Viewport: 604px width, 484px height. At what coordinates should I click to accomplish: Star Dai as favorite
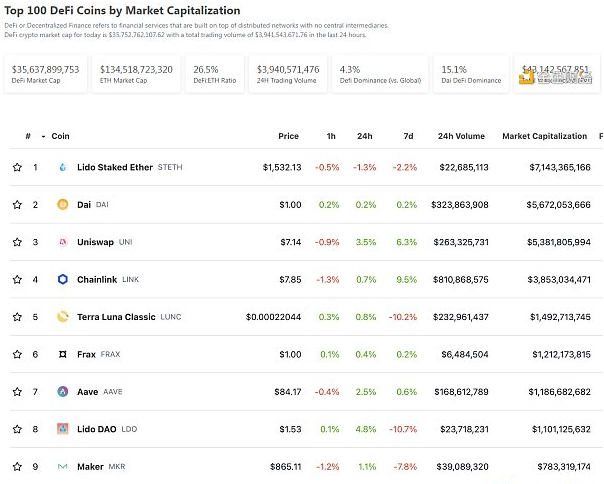point(17,205)
